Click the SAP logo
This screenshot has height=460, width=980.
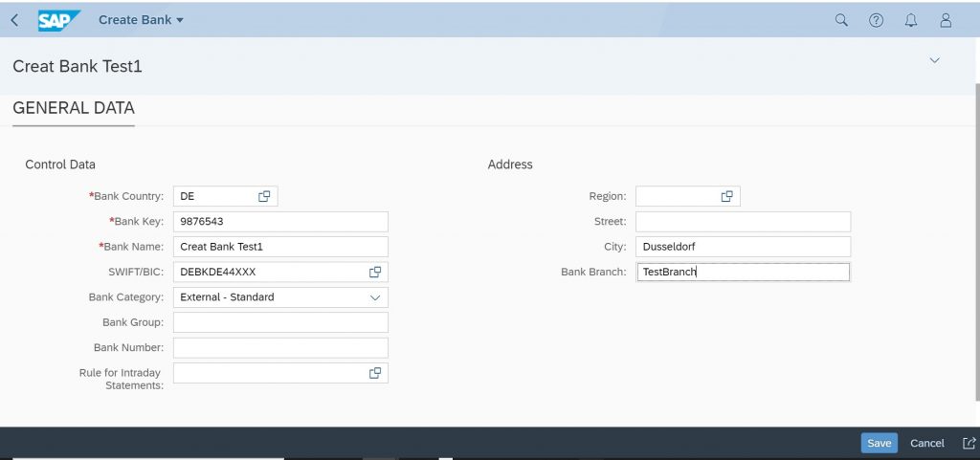(58, 20)
